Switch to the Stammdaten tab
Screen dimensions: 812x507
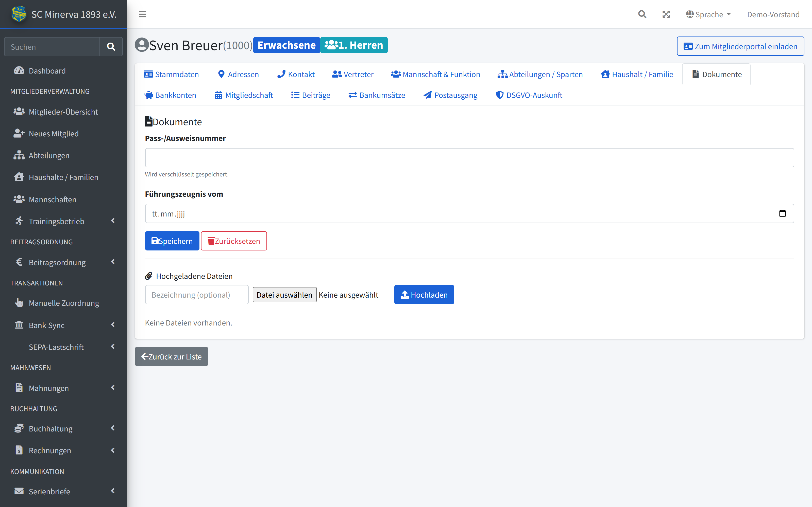(x=172, y=74)
